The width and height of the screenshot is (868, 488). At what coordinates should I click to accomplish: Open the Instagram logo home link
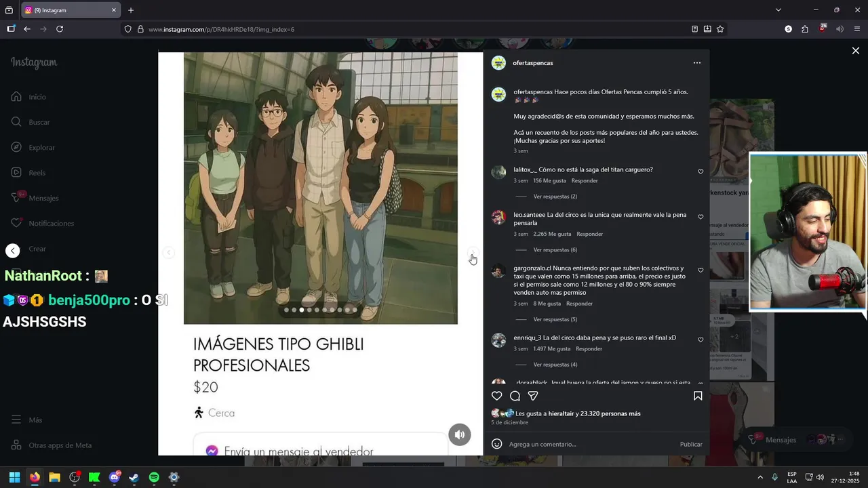pos(34,62)
